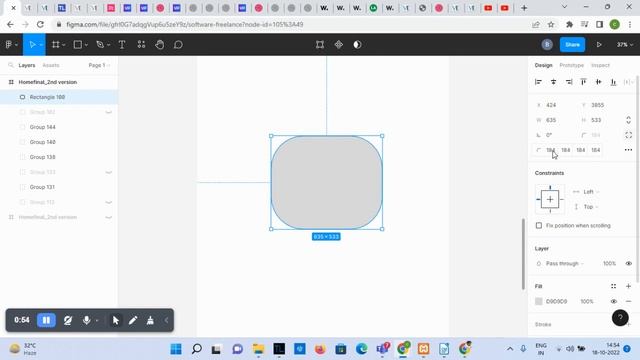This screenshot has width=640, height=360.
Task: Toggle the recorder microphone
Action: pos(87,320)
